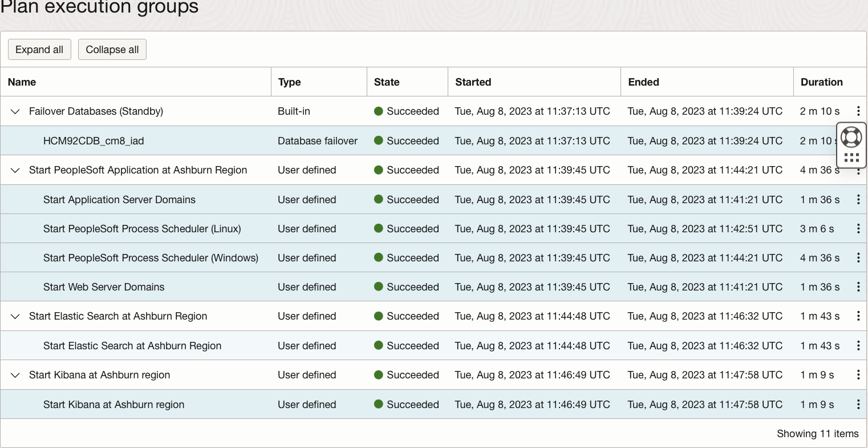Image resolution: width=868 pixels, height=448 pixels.
Task: Click the green Succeeded status dot for HCM92CDB_cm8_iad
Action: [x=378, y=140]
